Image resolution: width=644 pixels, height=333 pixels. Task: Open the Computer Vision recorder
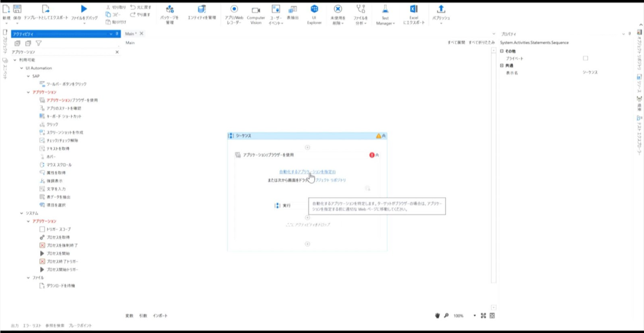pyautogui.click(x=256, y=10)
